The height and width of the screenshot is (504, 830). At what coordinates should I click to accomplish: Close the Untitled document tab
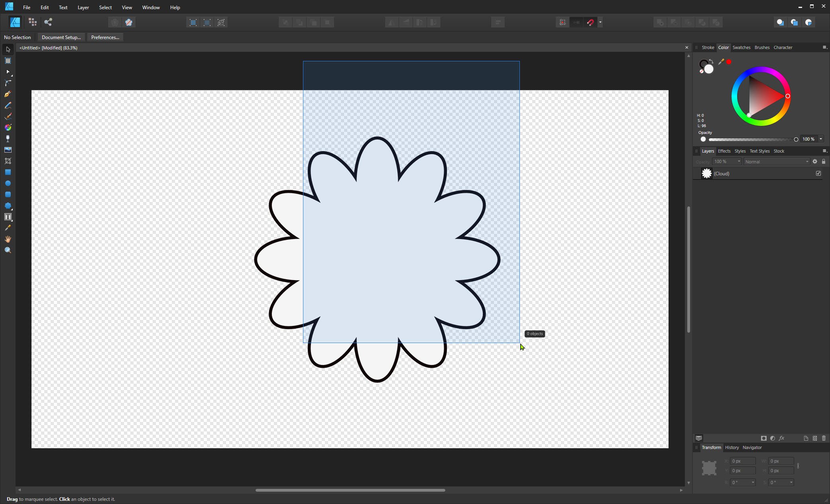pos(686,47)
